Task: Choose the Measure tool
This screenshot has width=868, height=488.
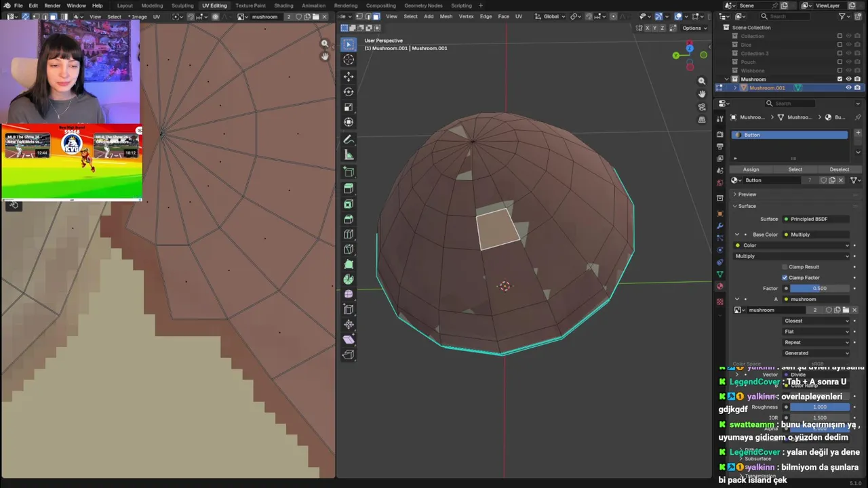Action: (x=349, y=155)
